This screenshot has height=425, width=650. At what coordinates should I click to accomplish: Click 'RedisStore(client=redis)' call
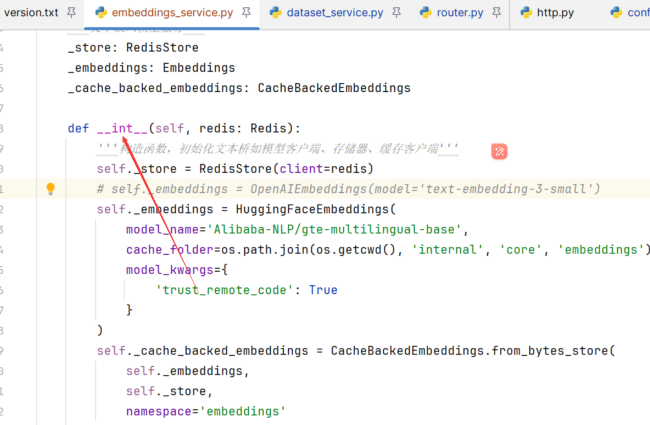pyautogui.click(x=286, y=169)
